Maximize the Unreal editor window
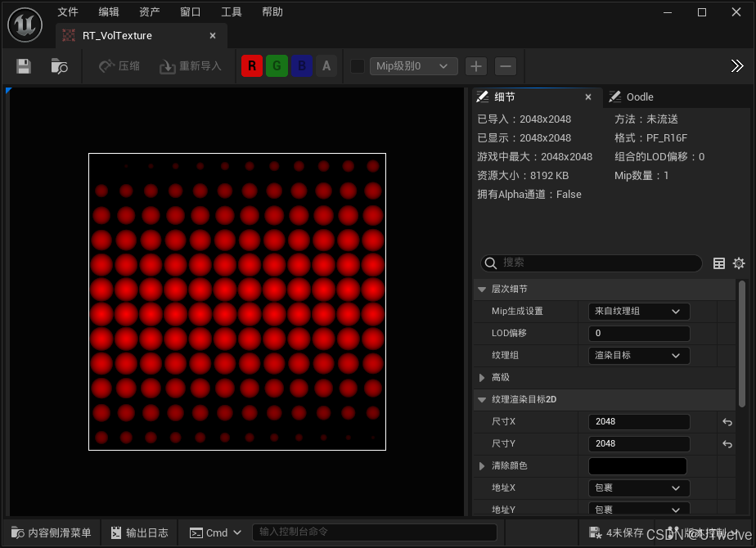 coord(702,12)
